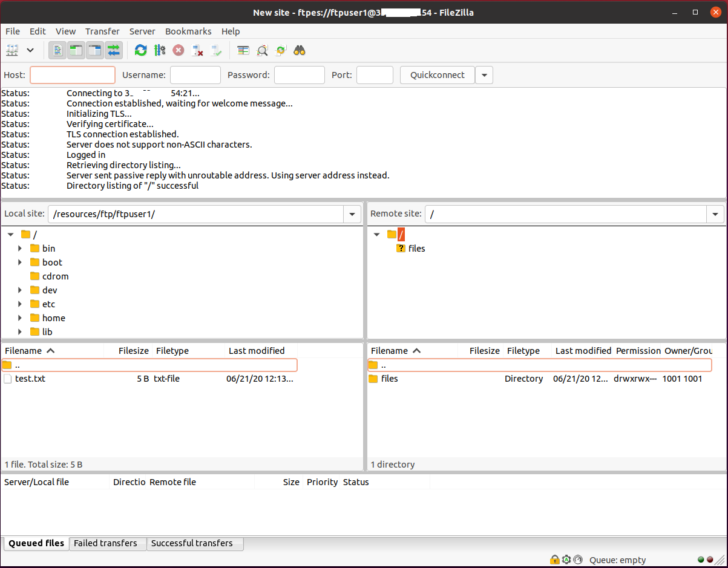Switch to the Failed transfers tab
The image size is (728, 568).
tap(108, 543)
